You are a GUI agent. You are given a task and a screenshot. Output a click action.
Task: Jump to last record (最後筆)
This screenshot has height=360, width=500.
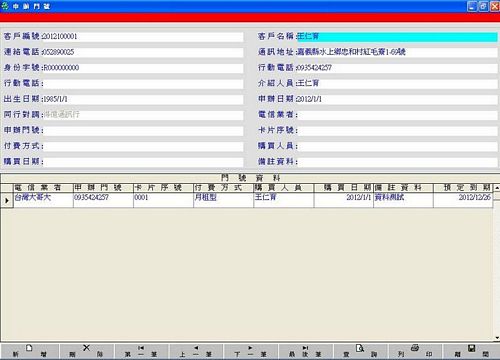pos(305,351)
